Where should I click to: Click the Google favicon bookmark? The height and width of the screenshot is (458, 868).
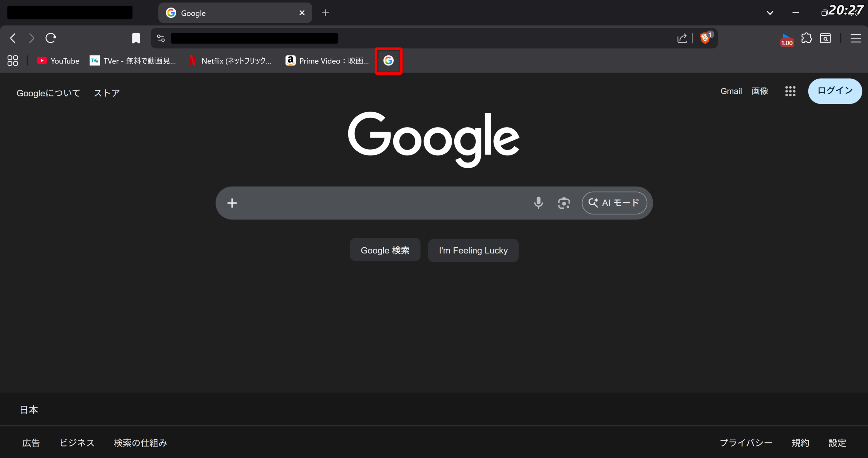pyautogui.click(x=388, y=61)
